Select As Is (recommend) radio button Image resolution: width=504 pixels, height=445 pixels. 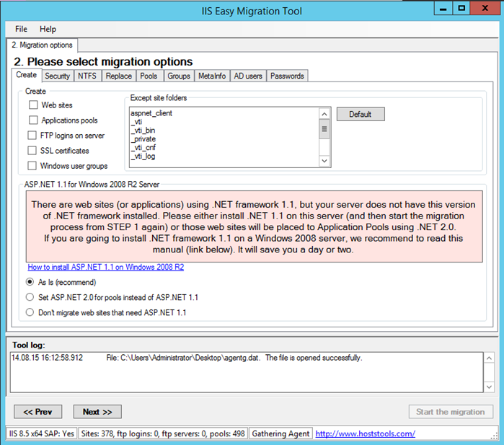click(x=30, y=282)
